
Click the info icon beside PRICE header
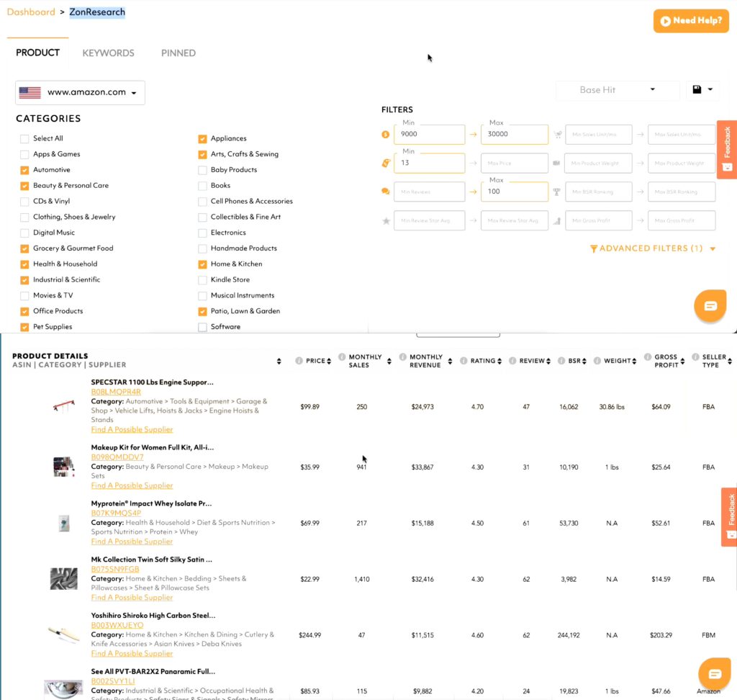click(299, 361)
